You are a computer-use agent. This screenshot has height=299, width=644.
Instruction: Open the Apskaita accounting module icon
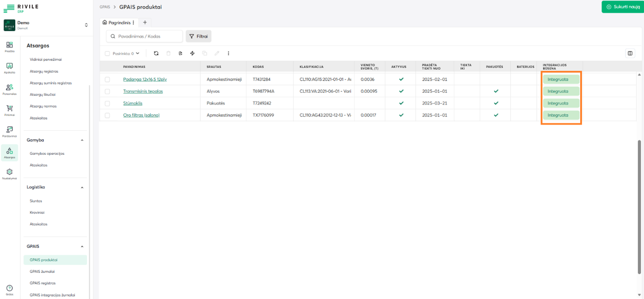click(x=10, y=67)
